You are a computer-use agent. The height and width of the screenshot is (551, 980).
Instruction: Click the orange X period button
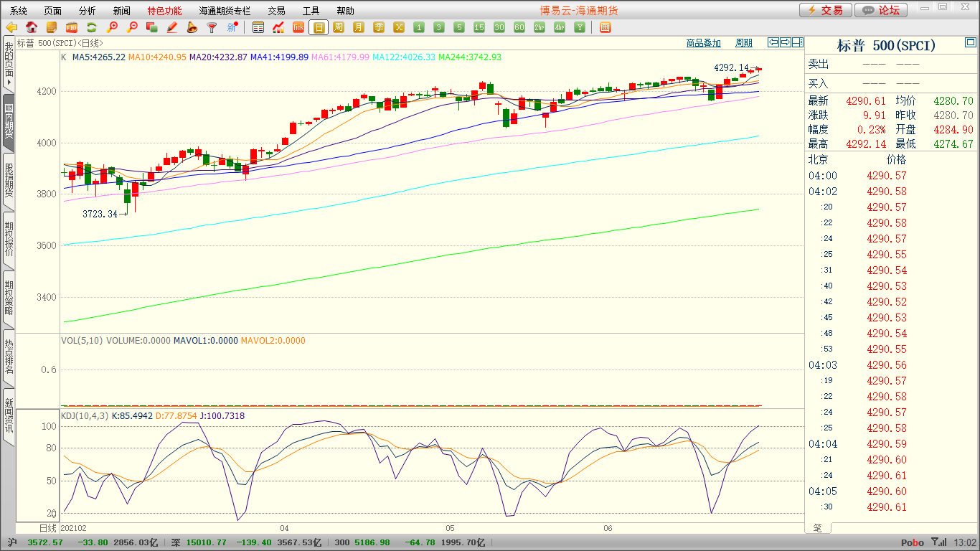399,28
